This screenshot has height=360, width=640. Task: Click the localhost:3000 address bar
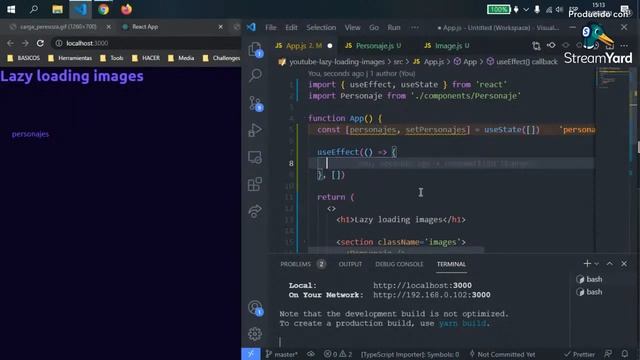[x=147, y=43]
